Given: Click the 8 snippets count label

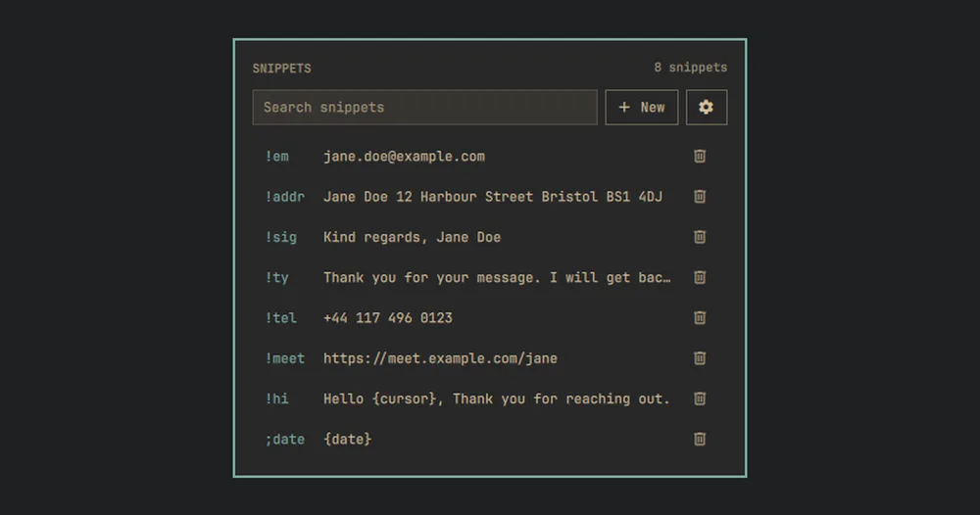Looking at the screenshot, I should point(691,68).
